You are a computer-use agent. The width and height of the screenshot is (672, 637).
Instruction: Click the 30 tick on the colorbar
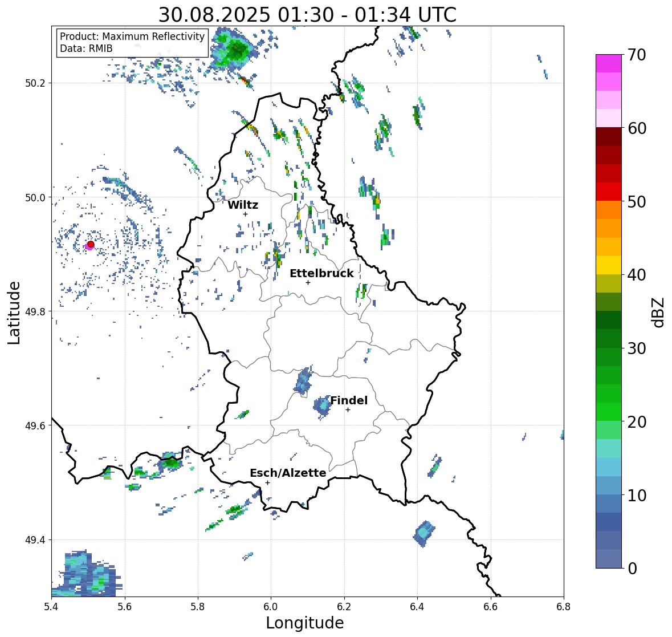[x=637, y=348]
